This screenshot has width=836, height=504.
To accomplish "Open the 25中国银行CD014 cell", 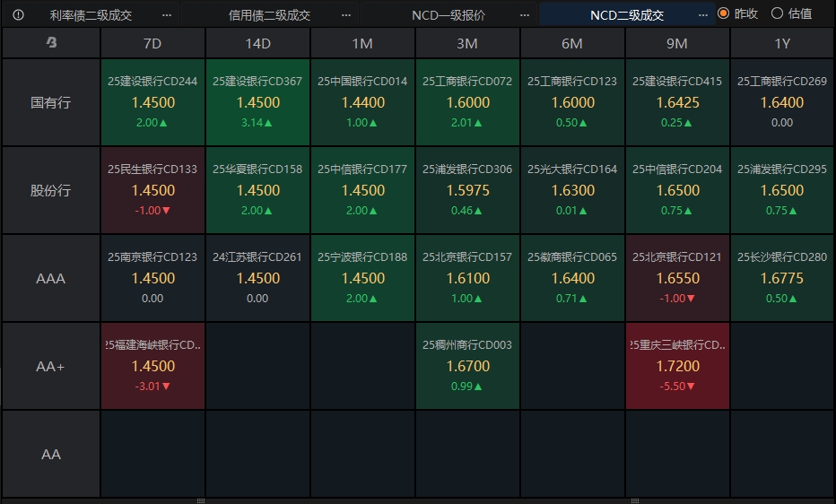I will 362,102.
